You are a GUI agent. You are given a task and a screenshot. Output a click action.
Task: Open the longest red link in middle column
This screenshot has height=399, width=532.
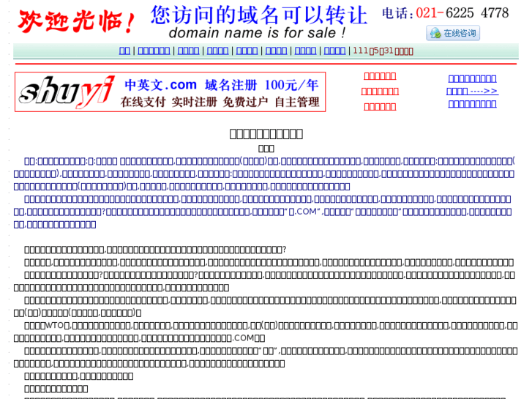[380, 92]
